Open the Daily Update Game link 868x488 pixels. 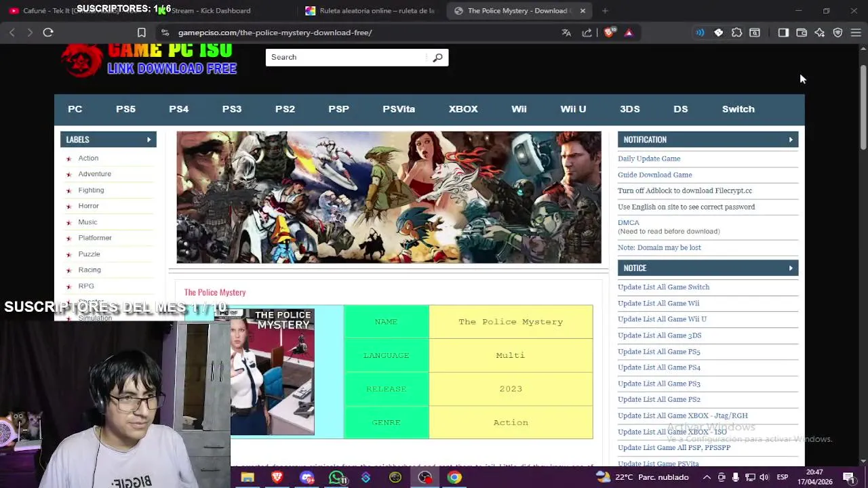tap(649, 159)
